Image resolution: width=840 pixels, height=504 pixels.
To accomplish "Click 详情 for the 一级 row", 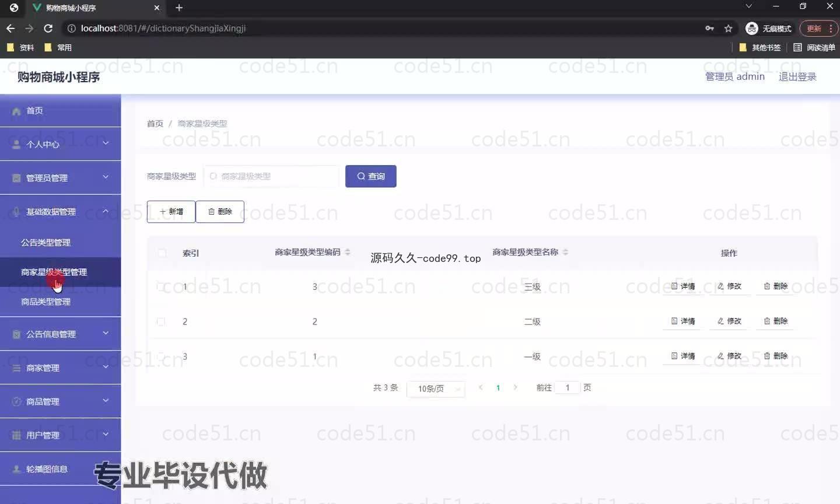I will tap(683, 356).
